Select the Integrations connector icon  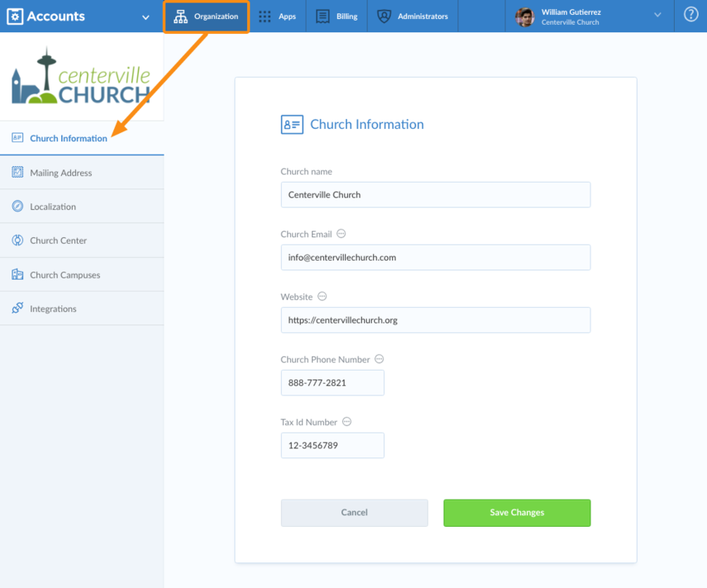(17, 308)
